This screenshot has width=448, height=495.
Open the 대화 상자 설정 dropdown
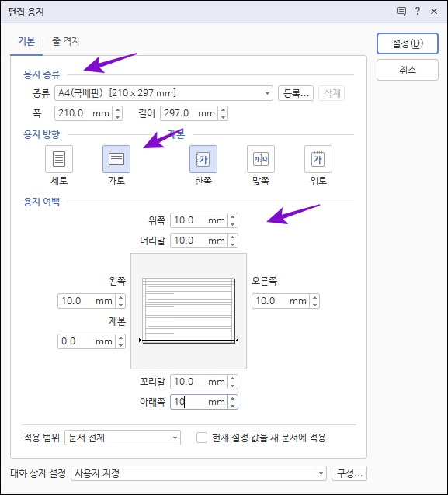coord(199,473)
